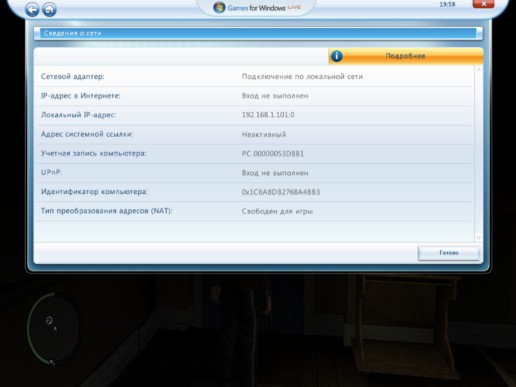This screenshot has height=387, width=516.
Task: Click the back arrow icon
Action: point(32,9)
